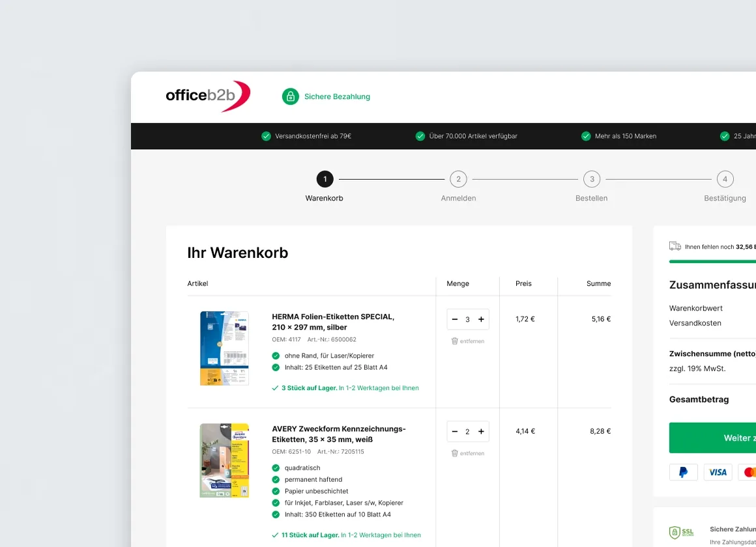The image size is (756, 547).
Task: Click quantity field showing 3 for HERMA
Action: tap(468, 320)
